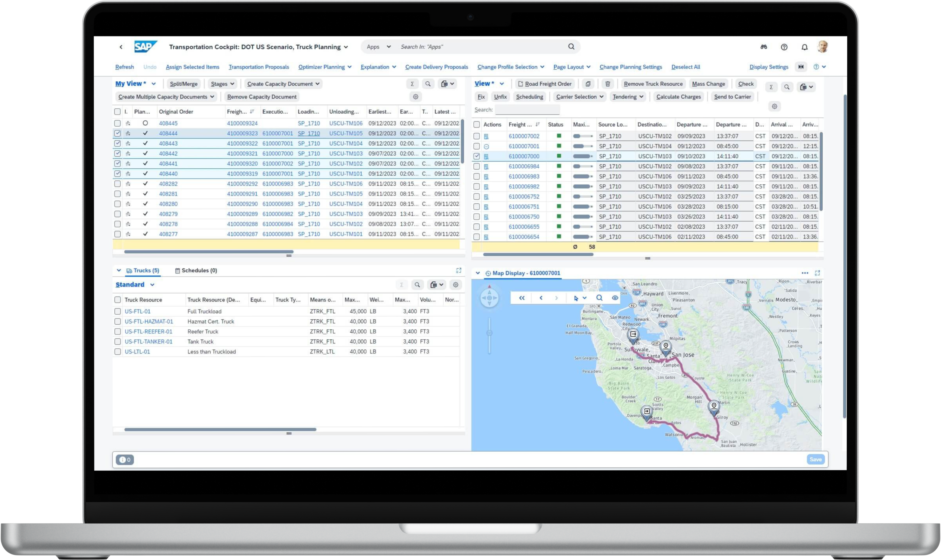The width and height of the screenshot is (941, 560).
Task: Click the map search magnifier icon
Action: 599,298
